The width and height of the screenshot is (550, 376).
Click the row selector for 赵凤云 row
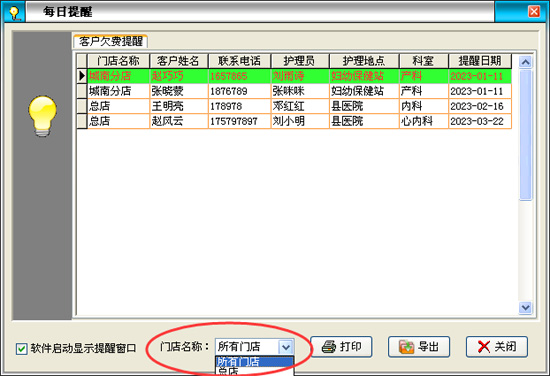pyautogui.click(x=82, y=121)
